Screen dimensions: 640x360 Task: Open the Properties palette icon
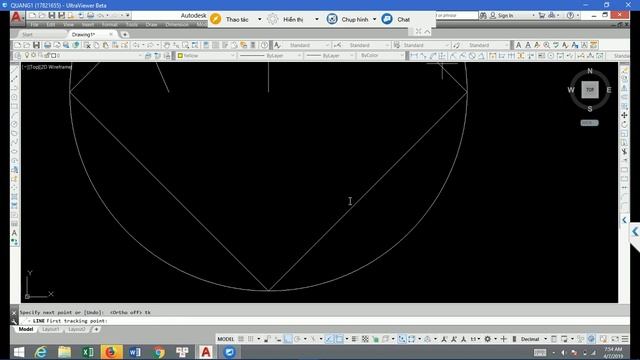(206, 45)
